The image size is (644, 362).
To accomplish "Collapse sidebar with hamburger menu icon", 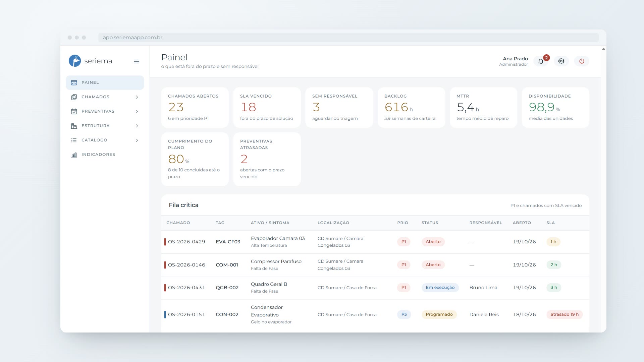I will click(137, 61).
